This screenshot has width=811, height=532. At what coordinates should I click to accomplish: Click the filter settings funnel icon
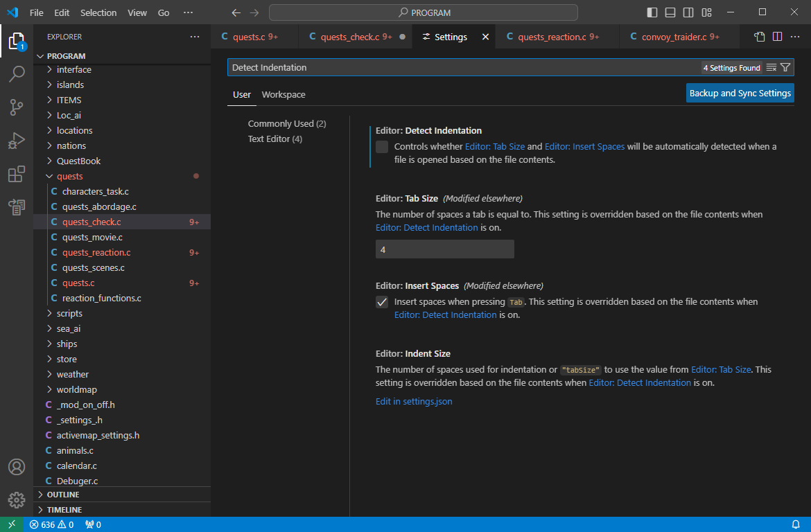coord(785,67)
